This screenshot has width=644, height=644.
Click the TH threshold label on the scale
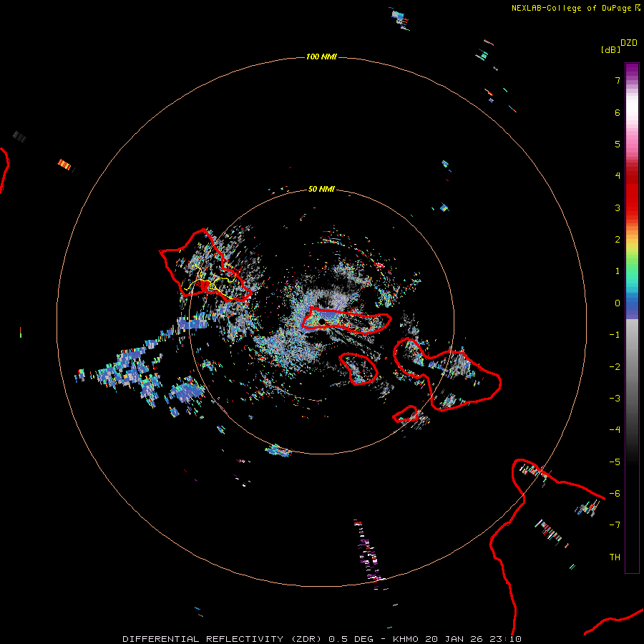tap(615, 557)
